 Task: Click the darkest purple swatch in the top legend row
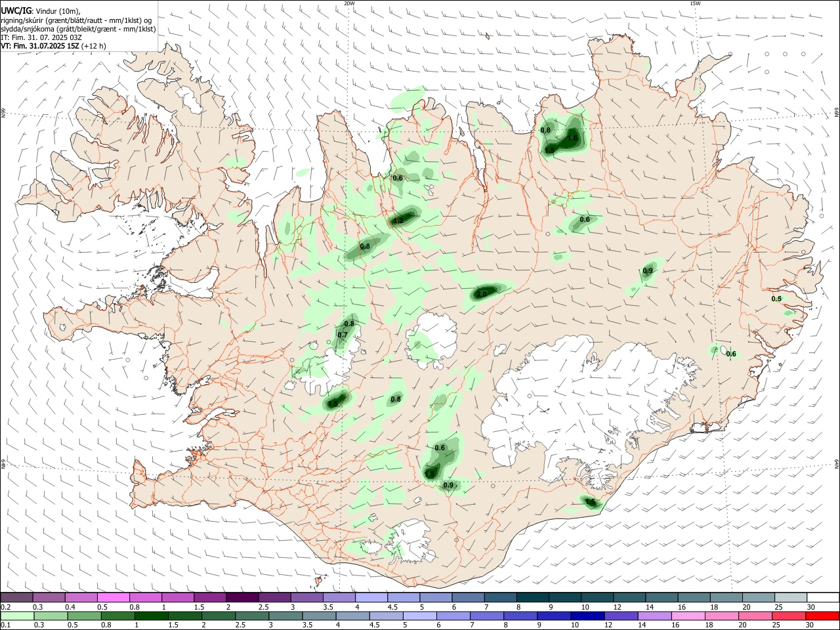[242, 597]
